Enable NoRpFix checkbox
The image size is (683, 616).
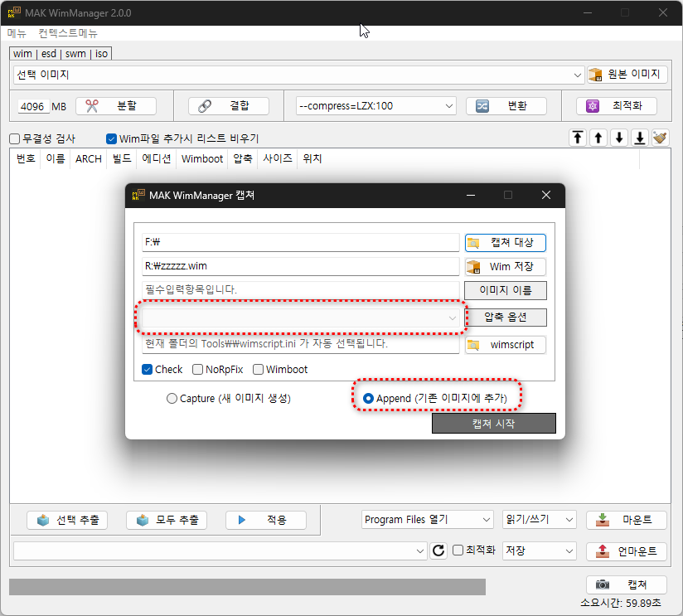pyautogui.click(x=197, y=370)
